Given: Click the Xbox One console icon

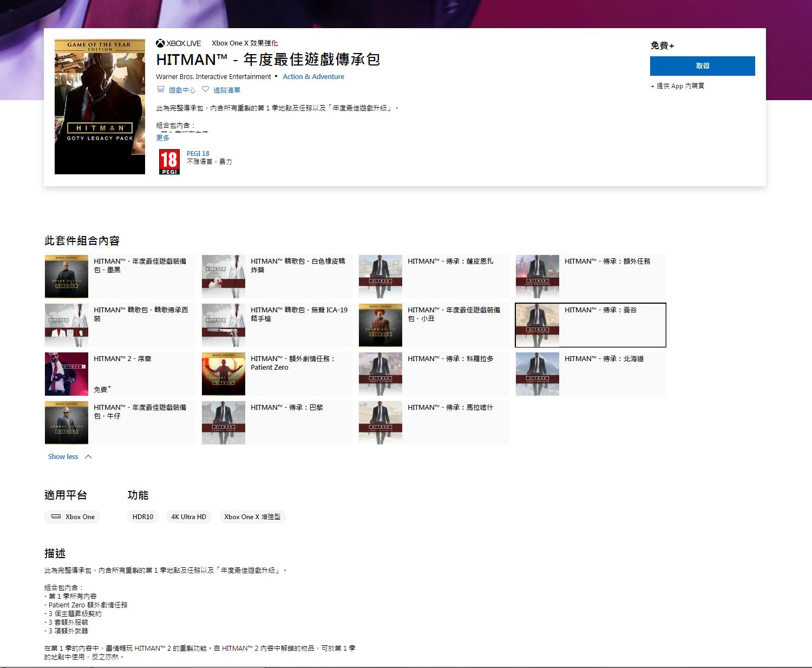Looking at the screenshot, I should 56,516.
